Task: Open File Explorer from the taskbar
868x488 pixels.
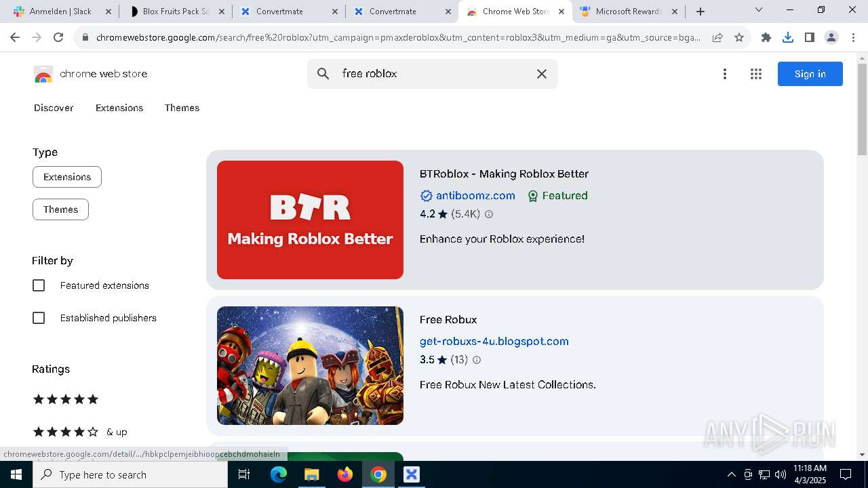Action: click(311, 474)
